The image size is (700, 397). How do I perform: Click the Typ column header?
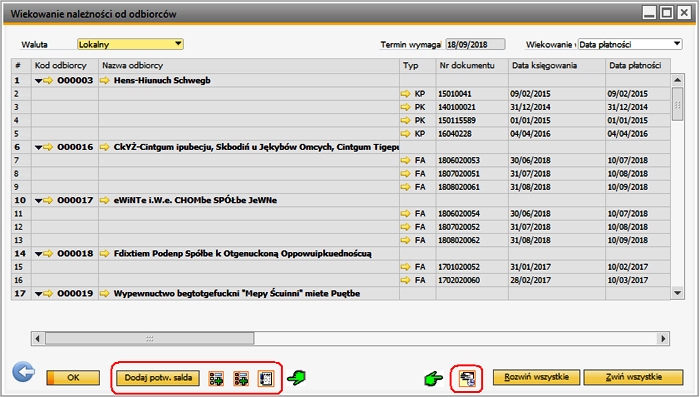pos(417,66)
